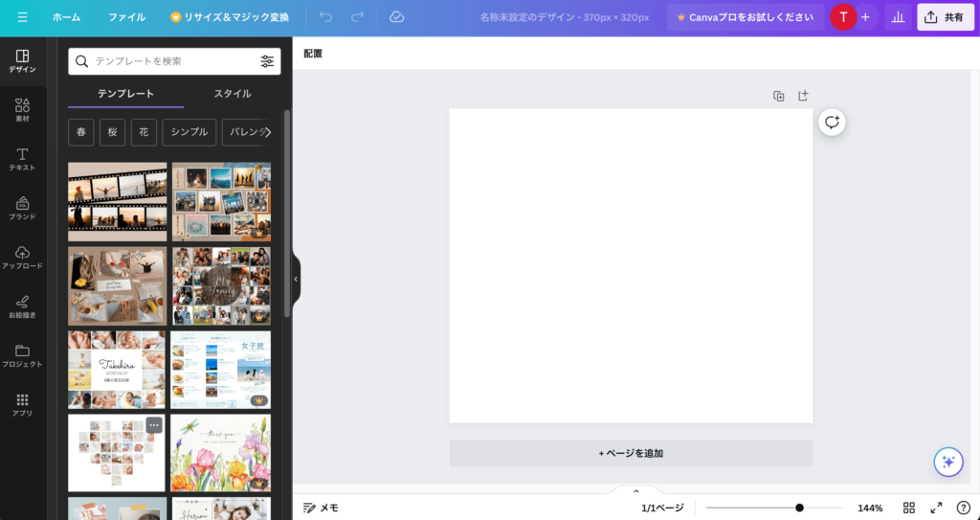Image resolution: width=980 pixels, height=520 pixels.
Task: Open the ホーム menu
Action: pyautogui.click(x=66, y=17)
